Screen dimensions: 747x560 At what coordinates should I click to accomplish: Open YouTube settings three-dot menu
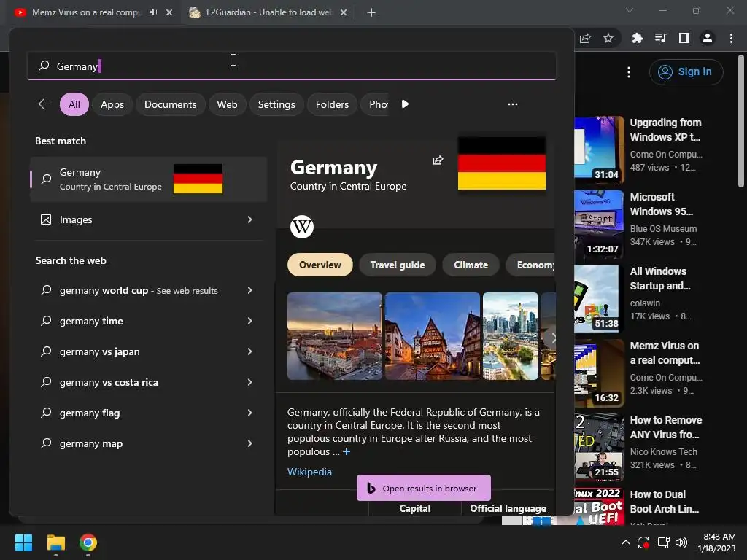(629, 72)
